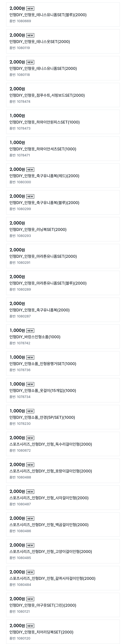
Task: Open the 테니스유니폼SET(블루) product card
Action: (x=63, y=15)
